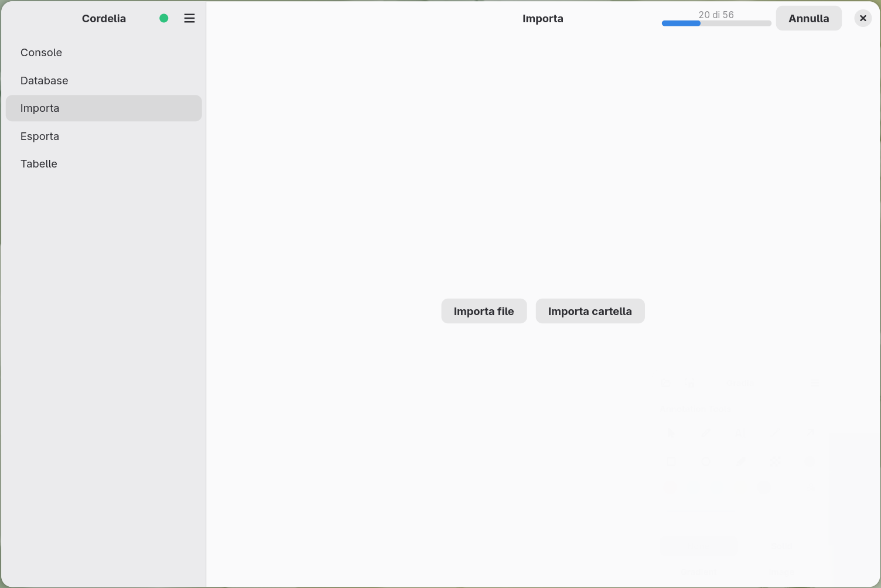The width and height of the screenshot is (881, 588).
Task: Click the gray unfilled part of progress bar
Action: click(736, 23)
